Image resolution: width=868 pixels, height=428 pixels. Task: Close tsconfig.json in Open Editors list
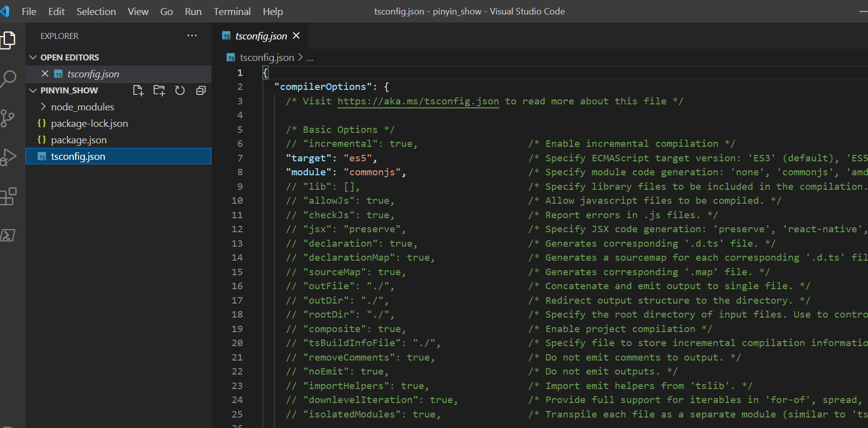click(x=45, y=73)
